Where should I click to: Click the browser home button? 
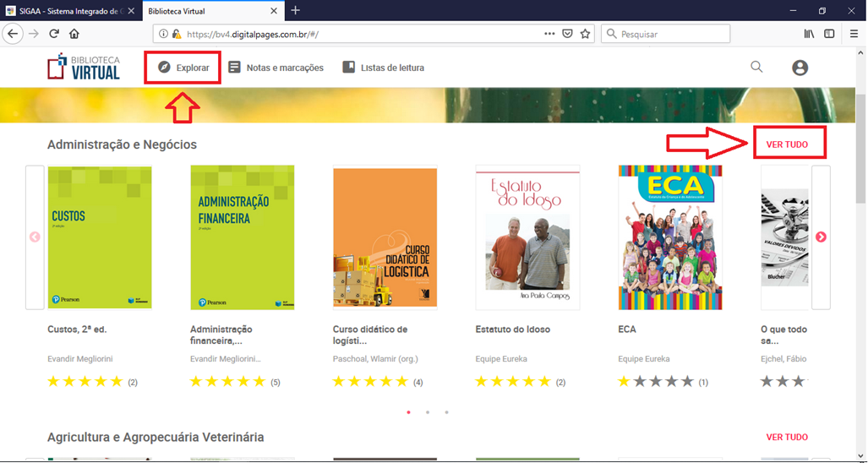[x=74, y=34]
